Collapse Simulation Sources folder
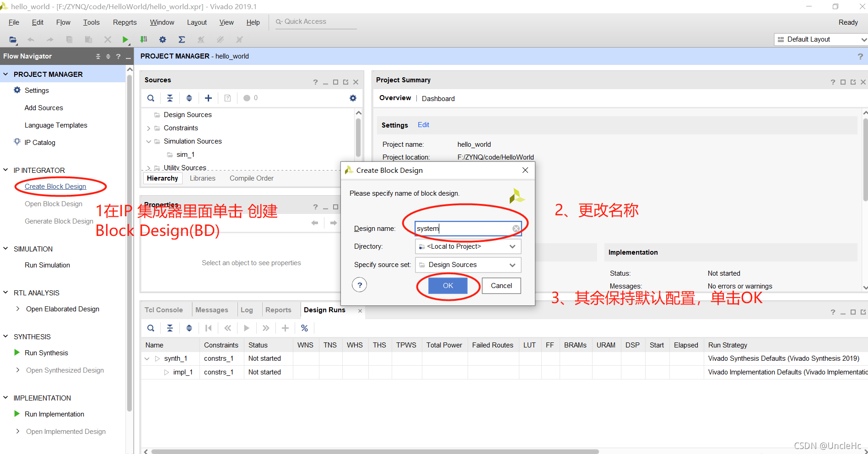Image resolution: width=868 pixels, height=454 pixels. 148,142
